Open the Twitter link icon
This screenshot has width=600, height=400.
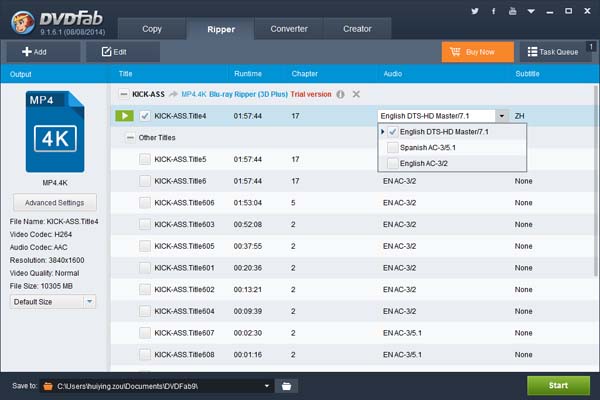coord(474,11)
